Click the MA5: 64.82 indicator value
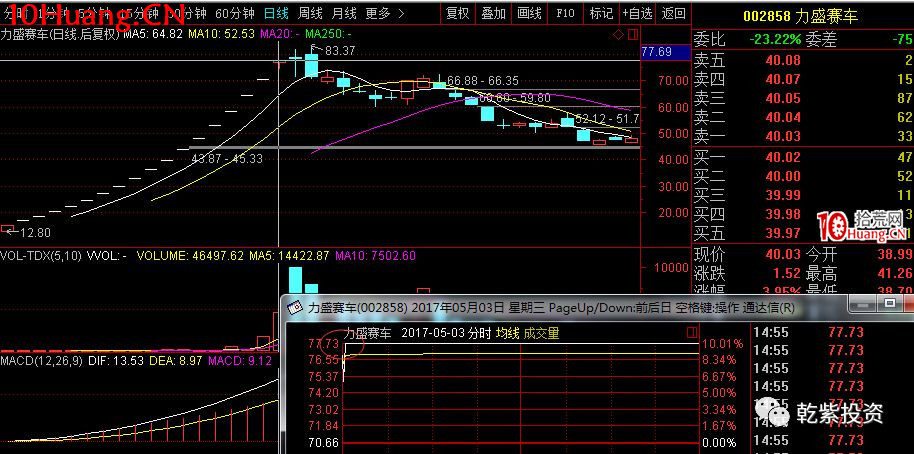Screen dimensions: 914x454 point(153,34)
